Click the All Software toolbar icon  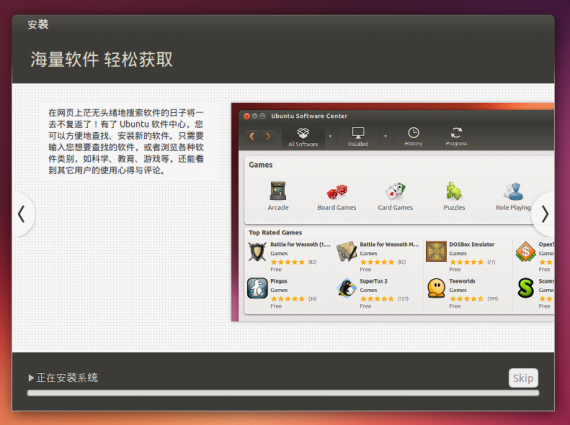point(303,133)
